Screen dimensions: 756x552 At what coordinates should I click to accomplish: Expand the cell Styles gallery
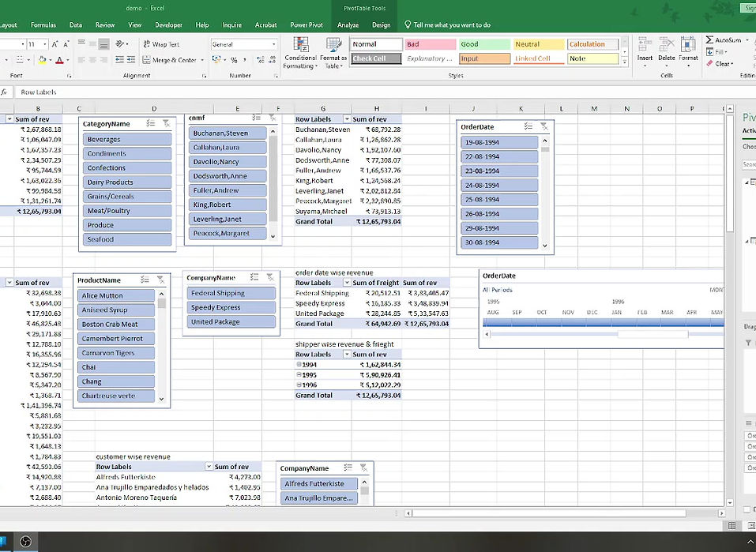pos(625,62)
